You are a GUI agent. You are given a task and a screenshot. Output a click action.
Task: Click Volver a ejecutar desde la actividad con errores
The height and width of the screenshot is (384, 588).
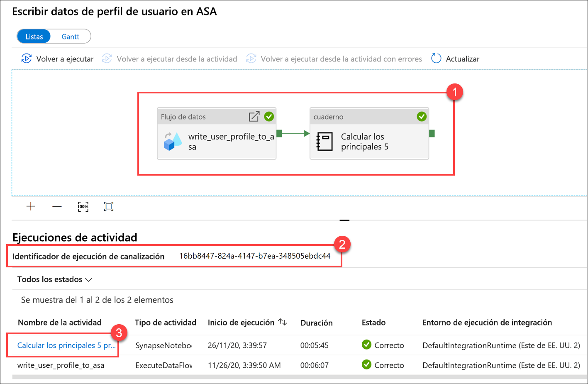click(x=334, y=59)
